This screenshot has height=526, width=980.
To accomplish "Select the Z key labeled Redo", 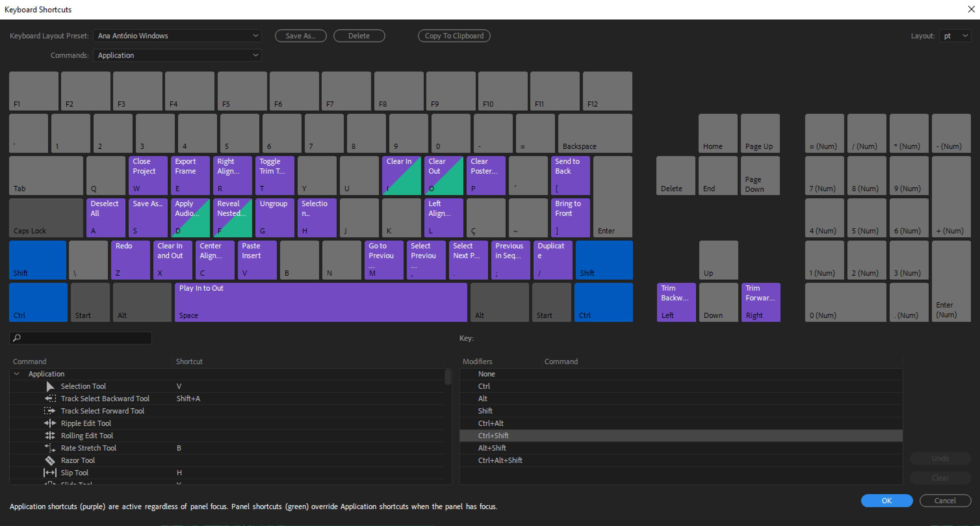I will (x=131, y=260).
